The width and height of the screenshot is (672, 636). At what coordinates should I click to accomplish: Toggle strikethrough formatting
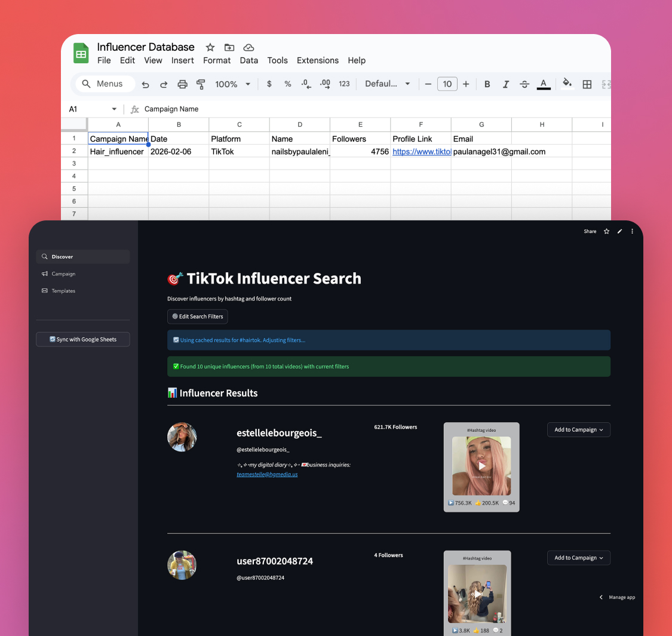point(524,85)
